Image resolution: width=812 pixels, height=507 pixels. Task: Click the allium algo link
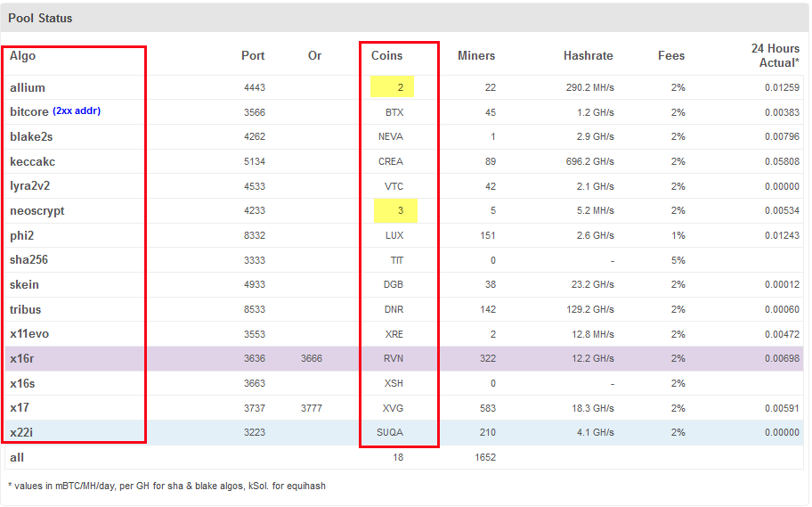coord(28,87)
